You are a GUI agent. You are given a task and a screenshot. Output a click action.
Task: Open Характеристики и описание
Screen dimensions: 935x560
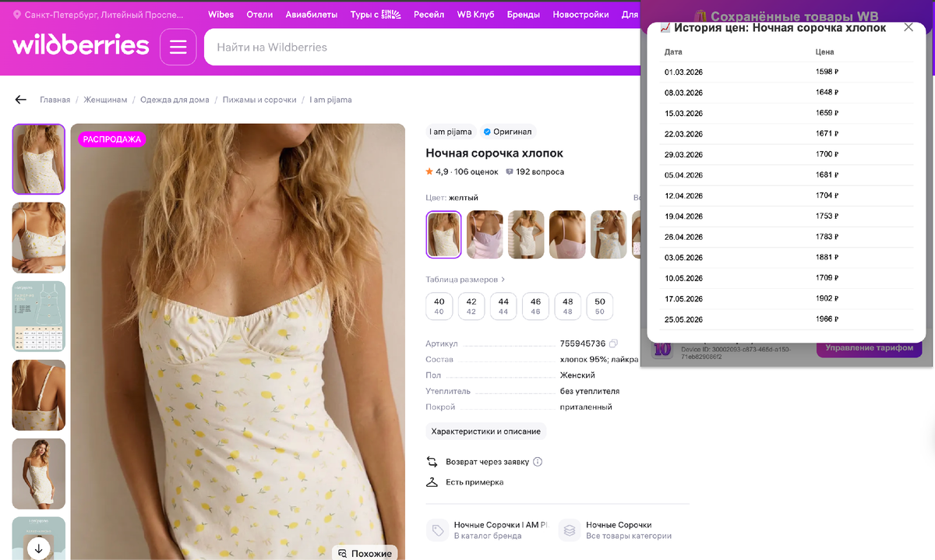click(486, 431)
